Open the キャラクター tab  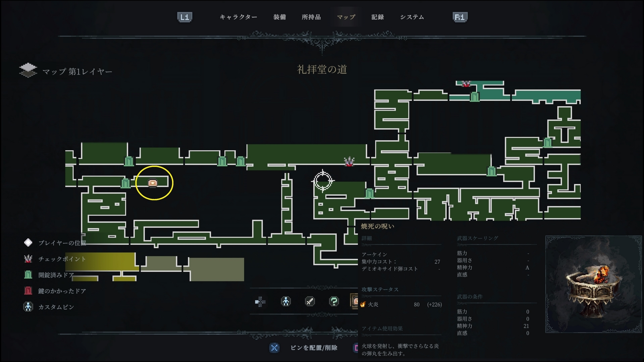tap(238, 17)
